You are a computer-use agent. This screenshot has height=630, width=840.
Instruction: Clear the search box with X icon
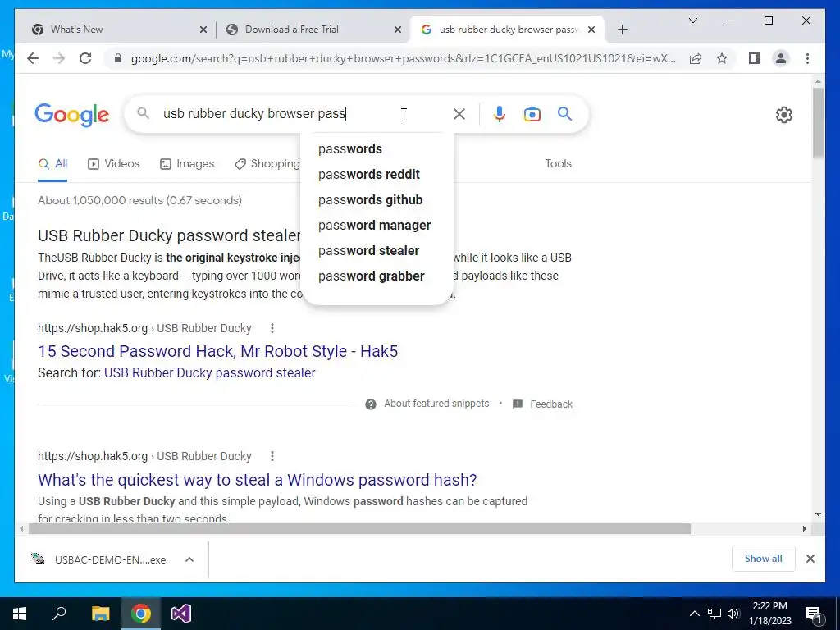point(459,114)
